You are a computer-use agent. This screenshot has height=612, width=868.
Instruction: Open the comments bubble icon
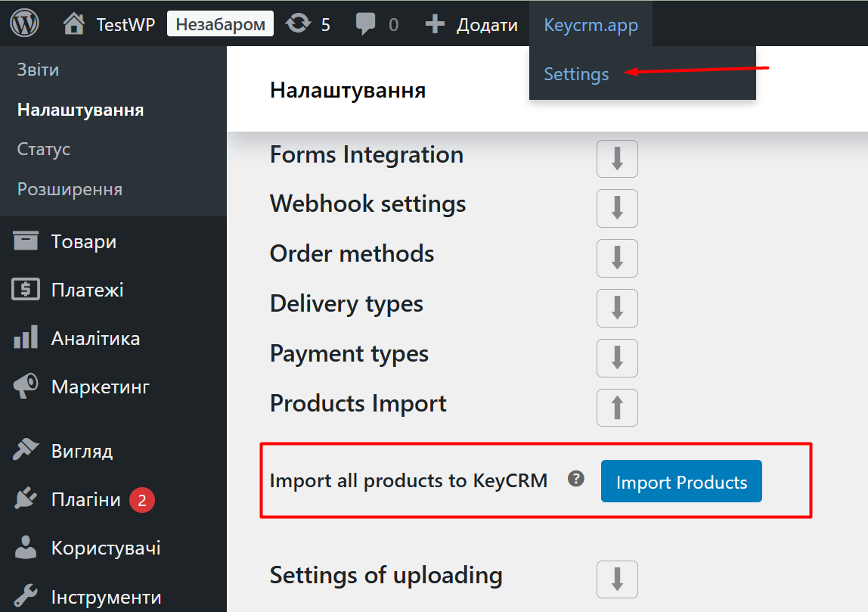[366, 24]
